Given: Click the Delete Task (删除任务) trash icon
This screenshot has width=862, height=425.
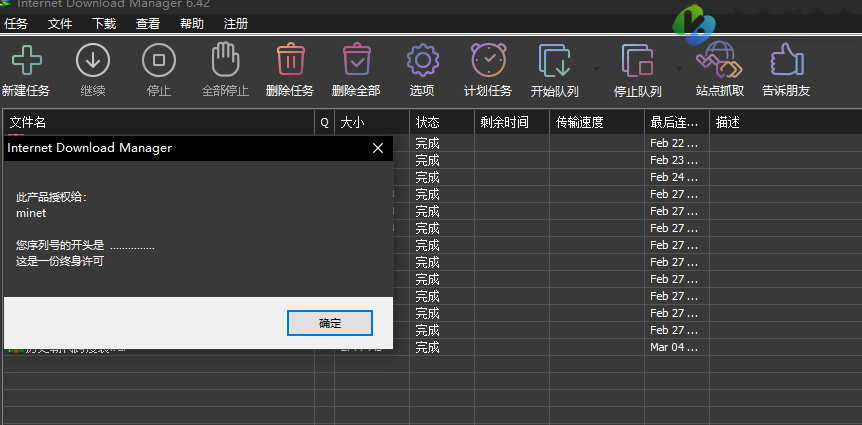Looking at the screenshot, I should [290, 61].
